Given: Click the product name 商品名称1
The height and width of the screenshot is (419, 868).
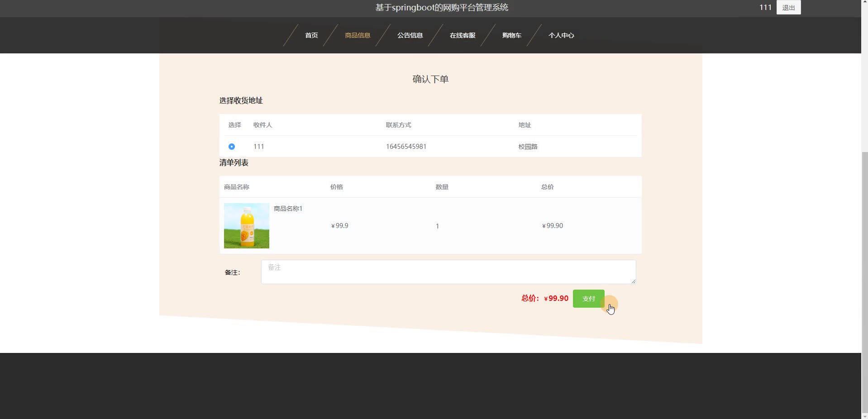Looking at the screenshot, I should pos(288,209).
